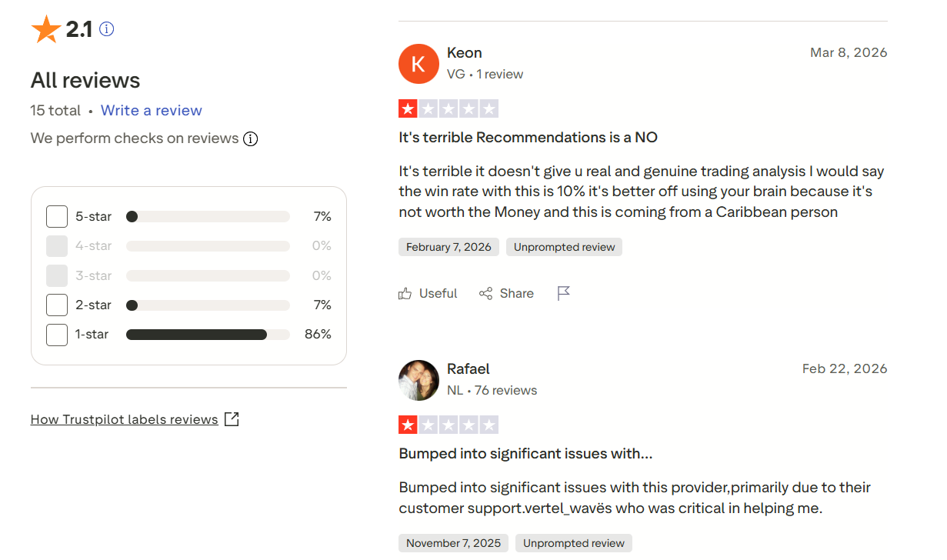Open the Write a review link
This screenshot has width=947, height=560.
click(151, 111)
